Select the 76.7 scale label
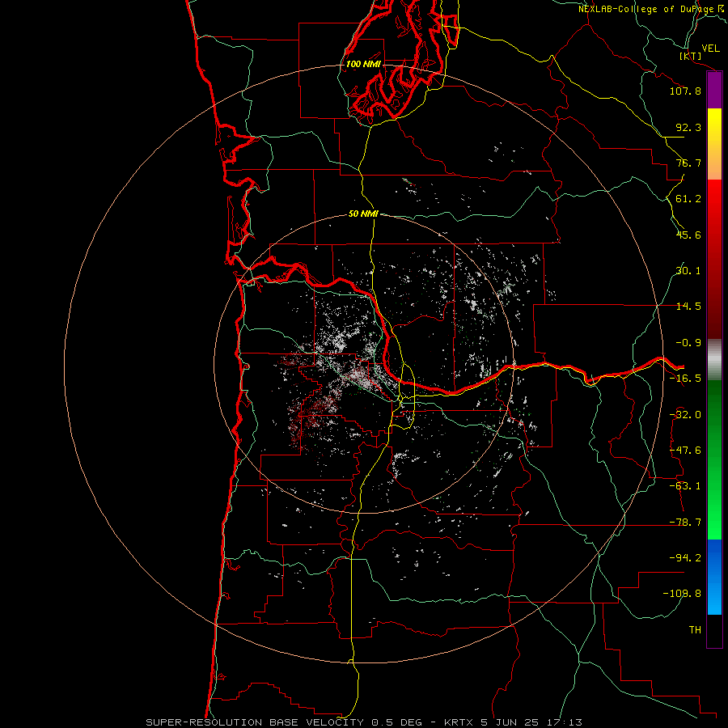 (x=688, y=163)
